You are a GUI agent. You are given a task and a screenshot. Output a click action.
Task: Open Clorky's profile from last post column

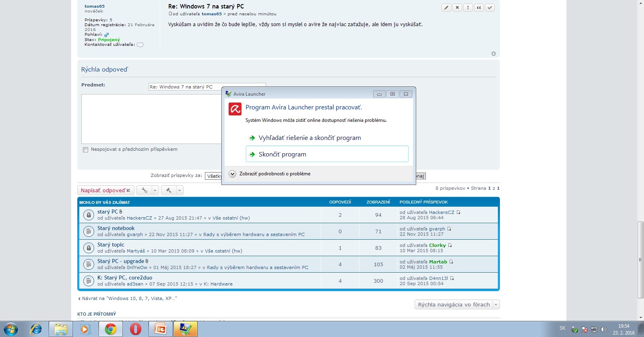point(438,245)
